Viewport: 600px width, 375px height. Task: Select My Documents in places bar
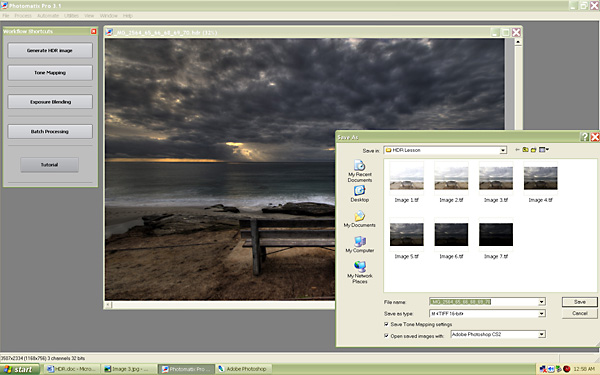point(360,219)
